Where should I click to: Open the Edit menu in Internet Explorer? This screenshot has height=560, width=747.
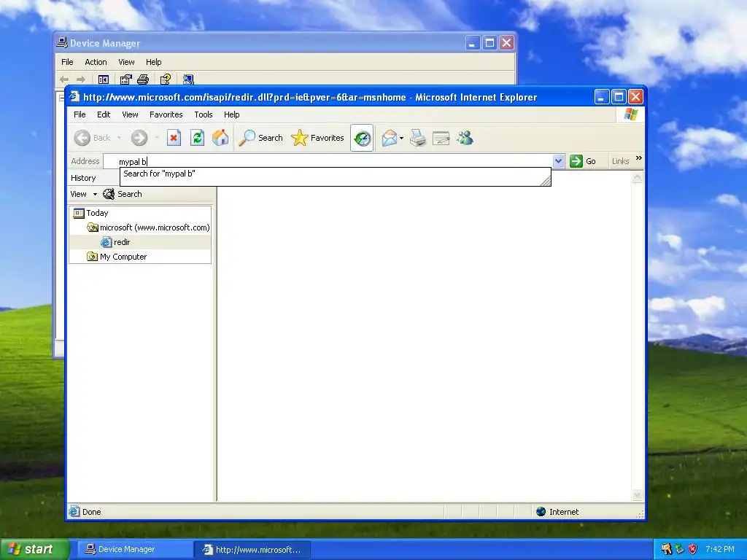(104, 114)
